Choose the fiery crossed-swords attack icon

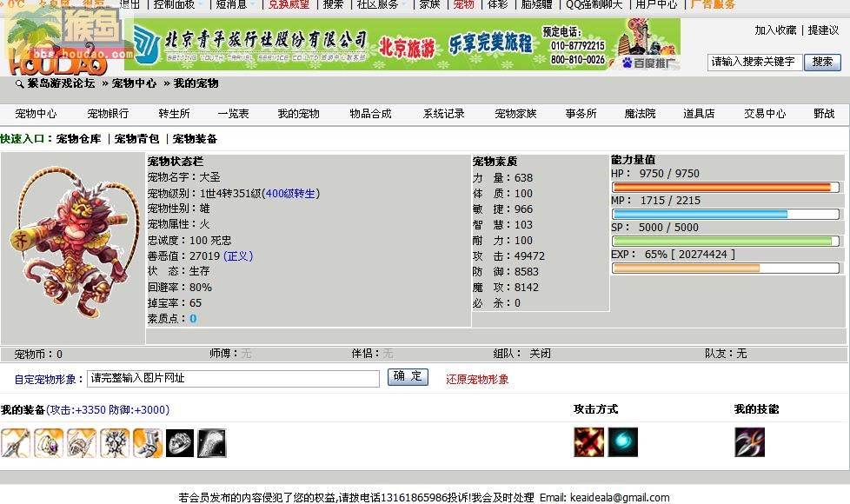pos(588,442)
